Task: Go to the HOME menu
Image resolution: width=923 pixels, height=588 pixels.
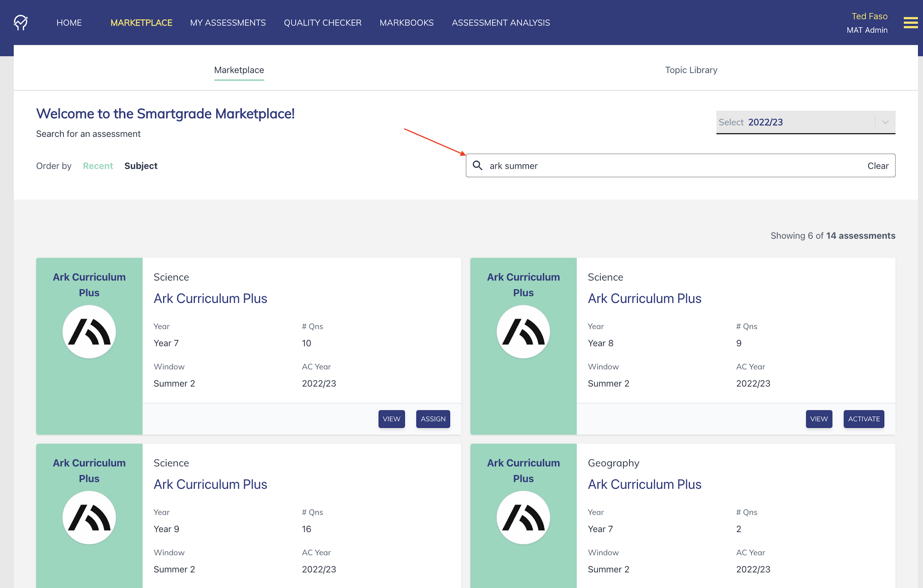Action: [x=69, y=23]
